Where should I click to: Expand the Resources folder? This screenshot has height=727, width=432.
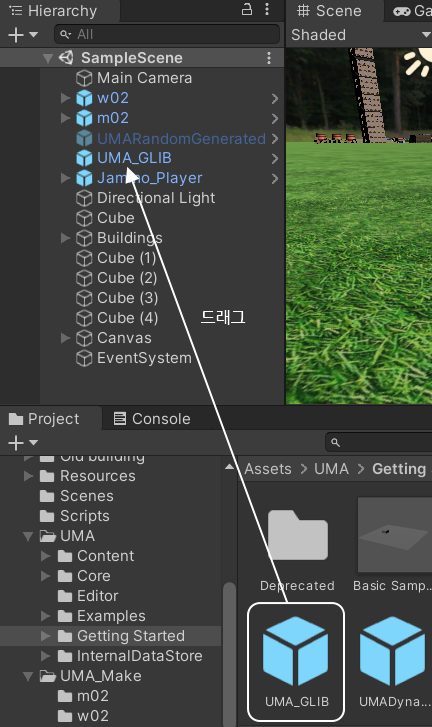[28, 476]
